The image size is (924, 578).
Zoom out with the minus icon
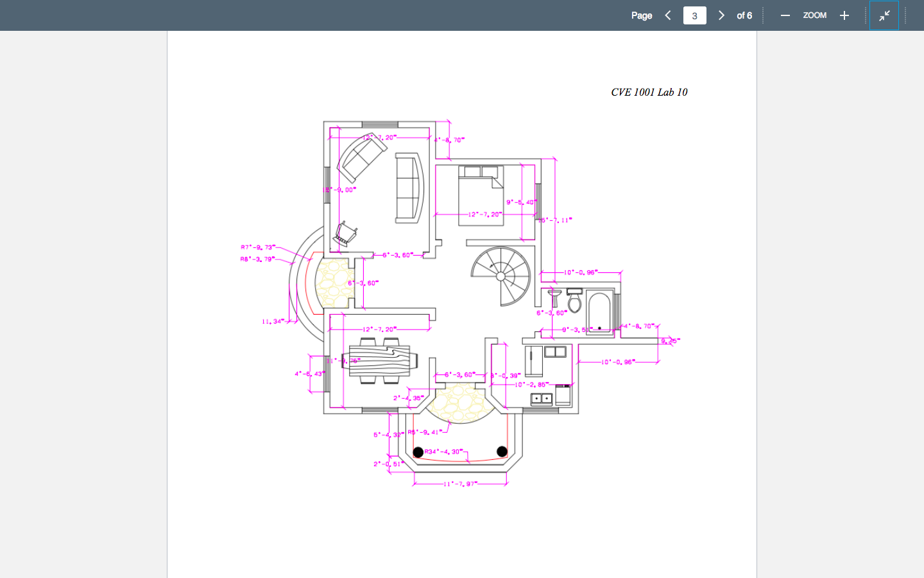coord(785,15)
